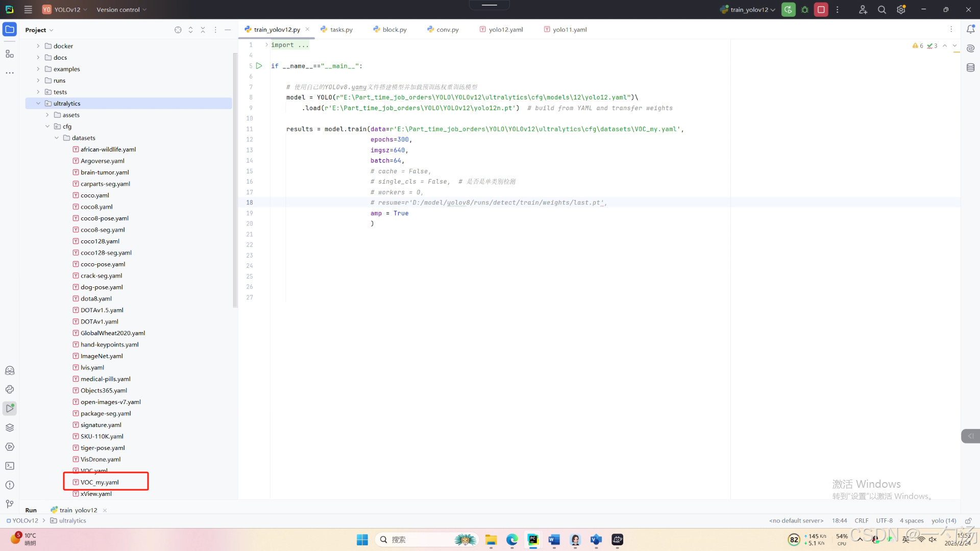Click the Debug bug icon
This screenshot has width=980, height=551.
pos(805,10)
